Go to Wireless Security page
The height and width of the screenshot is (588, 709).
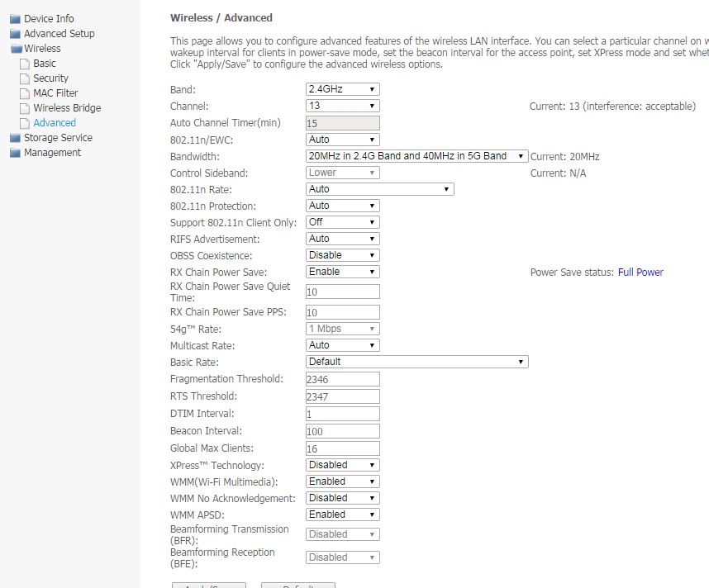pyautogui.click(x=50, y=78)
